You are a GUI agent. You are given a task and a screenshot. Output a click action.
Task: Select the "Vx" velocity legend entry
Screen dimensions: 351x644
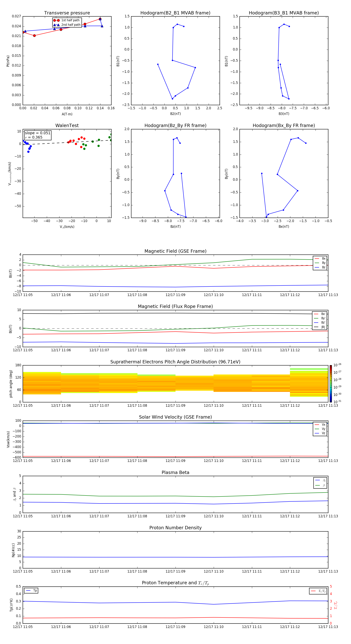pyautogui.click(x=320, y=424)
